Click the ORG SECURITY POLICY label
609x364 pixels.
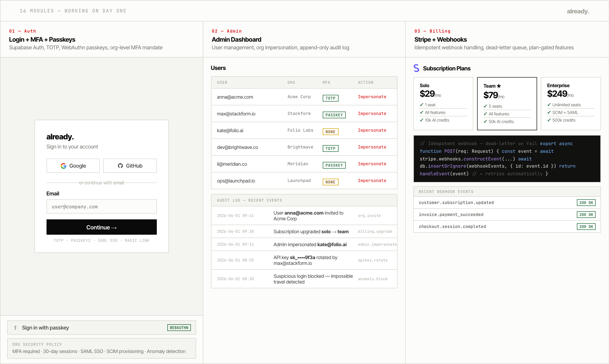click(37, 344)
